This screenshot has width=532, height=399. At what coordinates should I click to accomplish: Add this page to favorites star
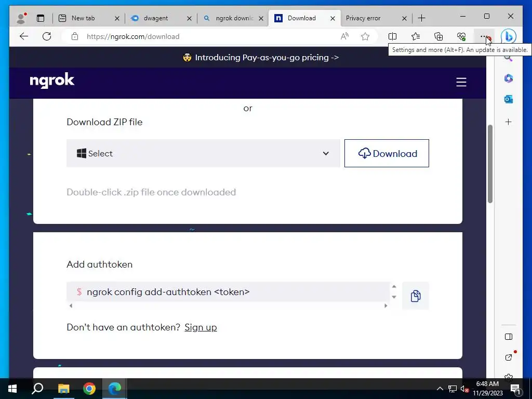(365, 36)
